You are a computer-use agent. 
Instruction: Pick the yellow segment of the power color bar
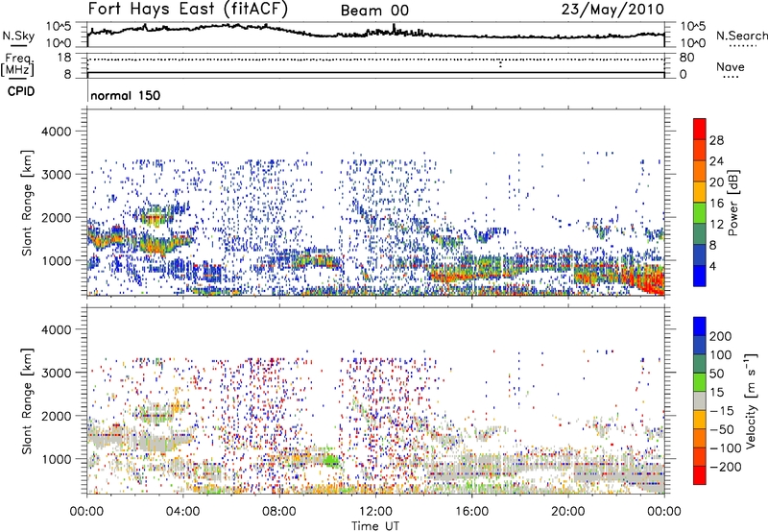(700, 192)
